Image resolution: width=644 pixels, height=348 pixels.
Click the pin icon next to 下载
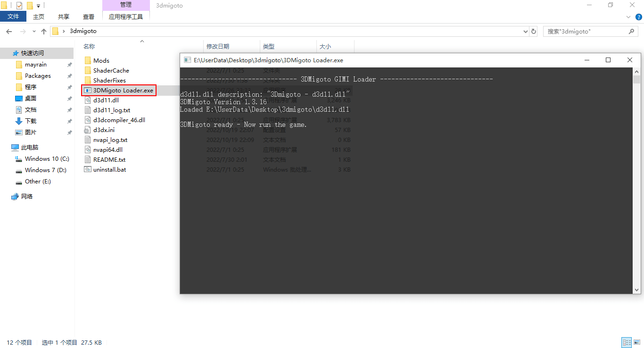[x=70, y=121]
